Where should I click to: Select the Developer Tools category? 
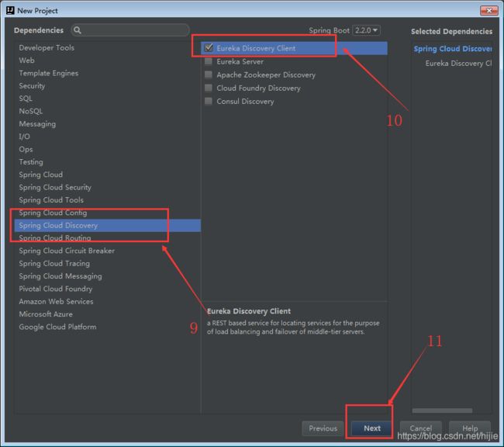coord(107,47)
